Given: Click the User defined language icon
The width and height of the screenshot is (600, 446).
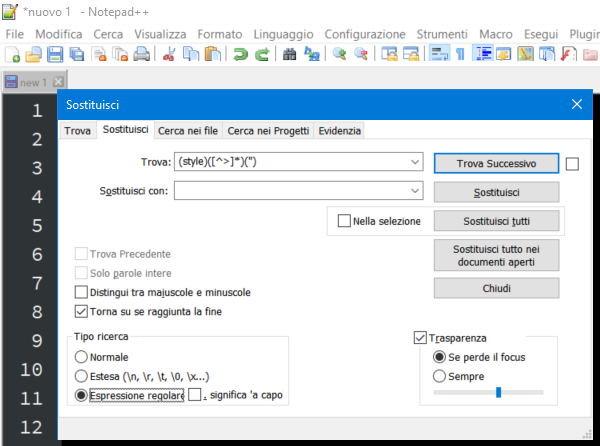Looking at the screenshot, I should [x=504, y=54].
